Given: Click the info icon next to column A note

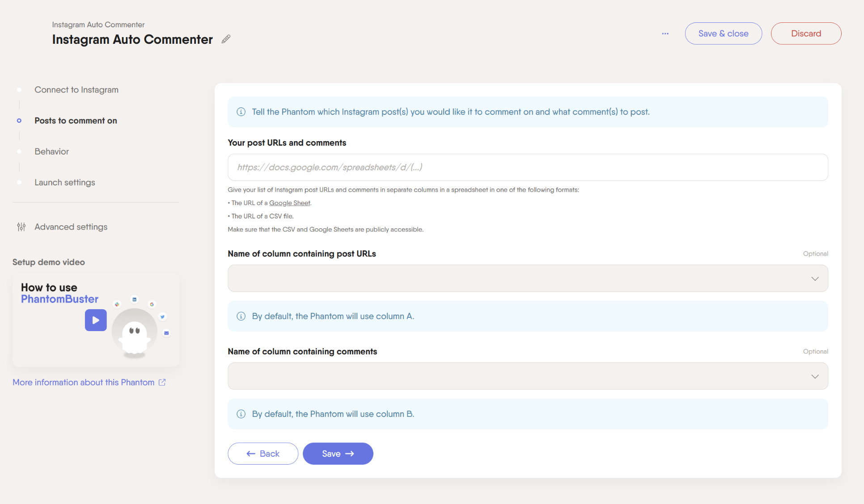Looking at the screenshot, I should (241, 316).
